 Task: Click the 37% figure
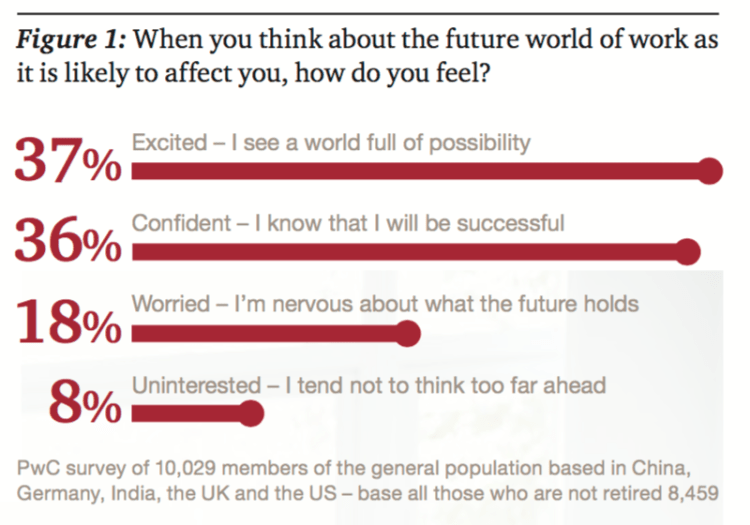68,162
